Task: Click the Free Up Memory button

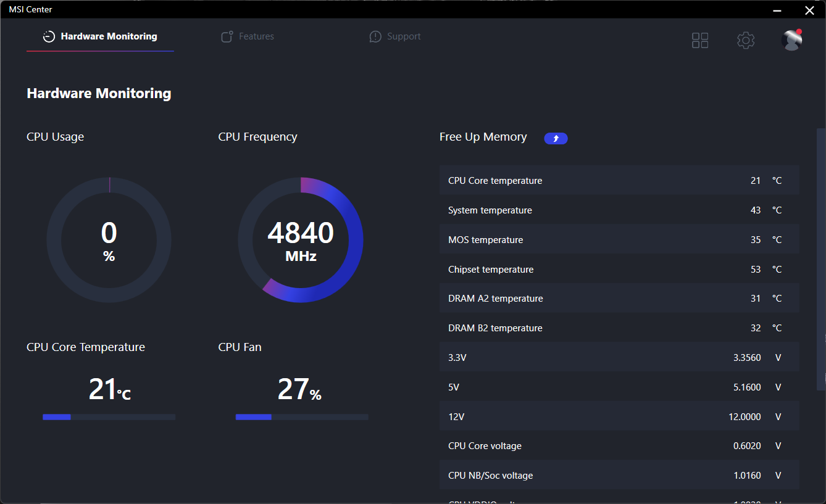Action: 556,138
